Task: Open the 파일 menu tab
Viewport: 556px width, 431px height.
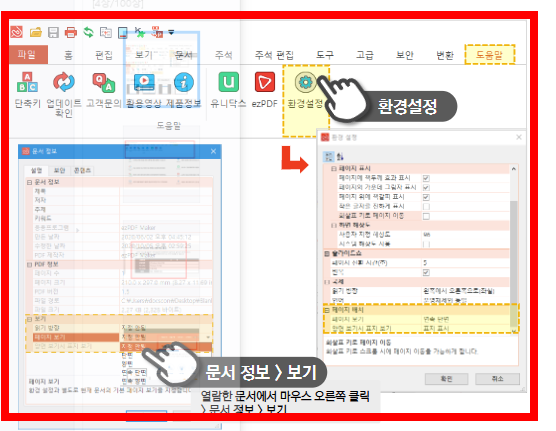Action: point(28,54)
